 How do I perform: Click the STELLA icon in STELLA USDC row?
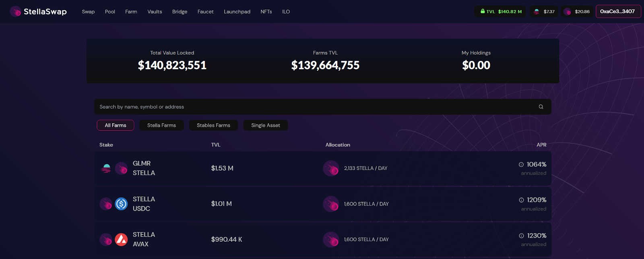[x=106, y=204]
